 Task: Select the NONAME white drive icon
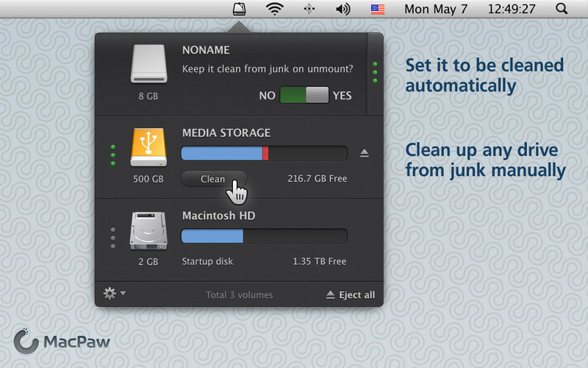(148, 64)
